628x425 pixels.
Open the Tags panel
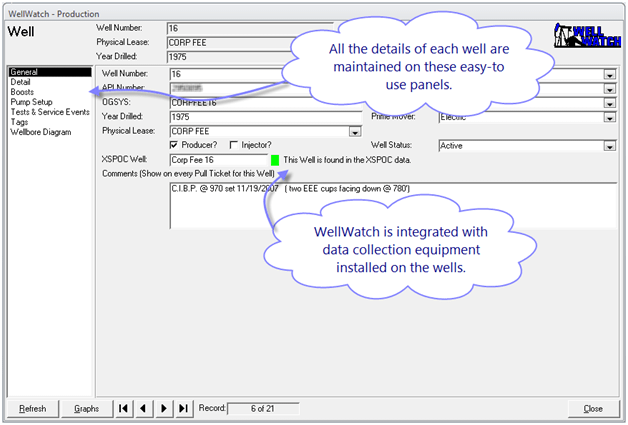[x=19, y=122]
